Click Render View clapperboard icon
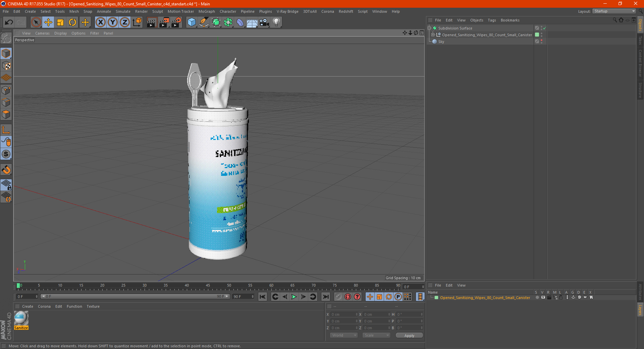This screenshot has height=349, width=644. tap(152, 22)
